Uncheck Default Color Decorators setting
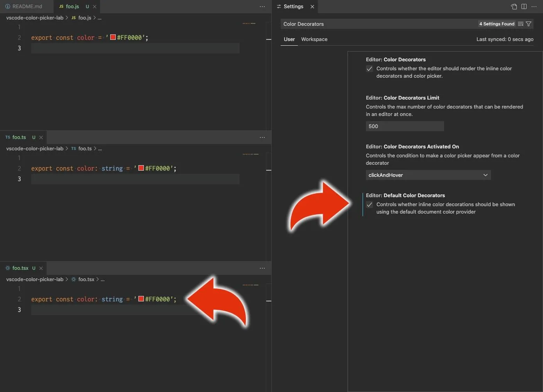This screenshot has height=392, width=543. click(x=369, y=205)
